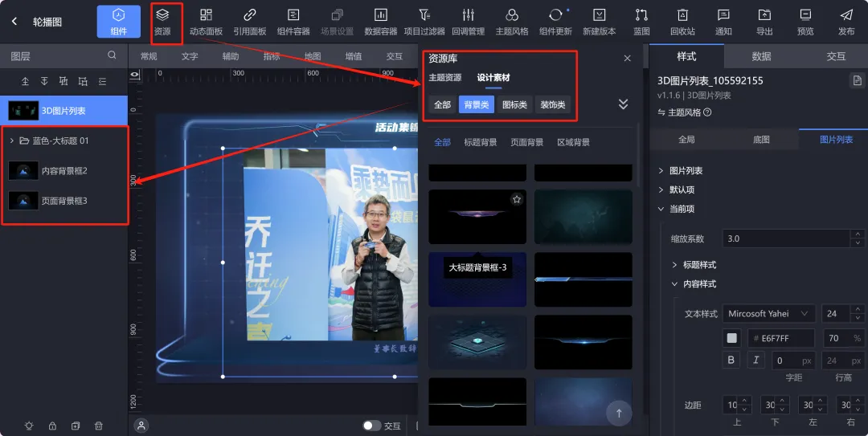Viewport: 868px width, 436px height.
Task: Toggle bold B text style
Action: tap(731, 361)
